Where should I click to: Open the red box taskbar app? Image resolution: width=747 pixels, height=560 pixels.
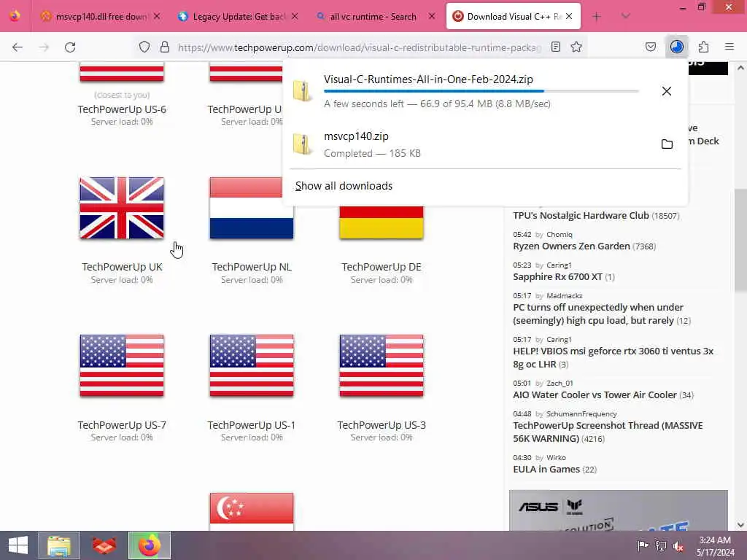pyautogui.click(x=104, y=545)
